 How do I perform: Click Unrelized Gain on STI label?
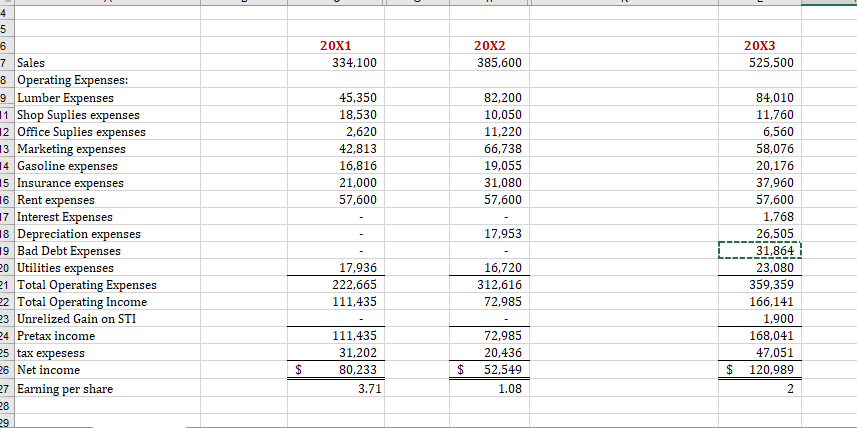click(x=77, y=319)
